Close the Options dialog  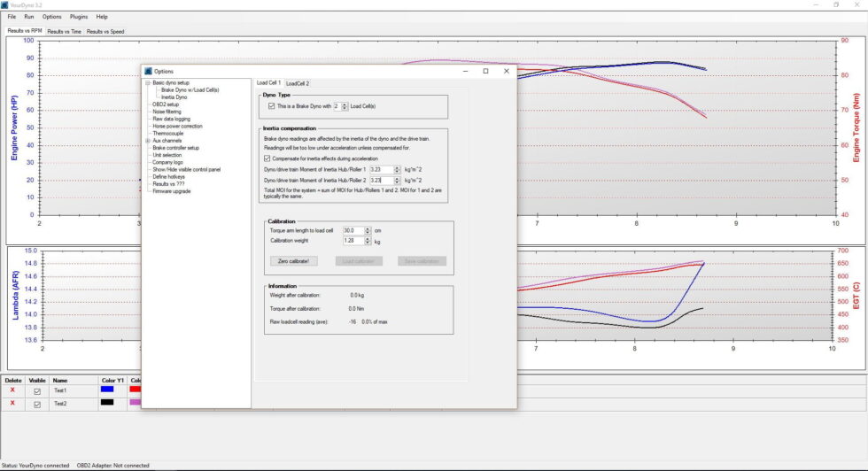[507, 71]
